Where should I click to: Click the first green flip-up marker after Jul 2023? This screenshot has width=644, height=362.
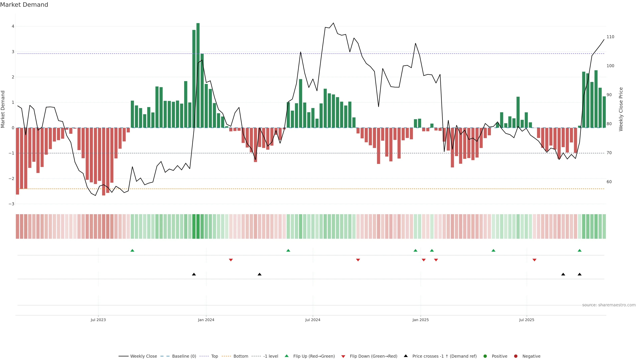click(x=132, y=250)
